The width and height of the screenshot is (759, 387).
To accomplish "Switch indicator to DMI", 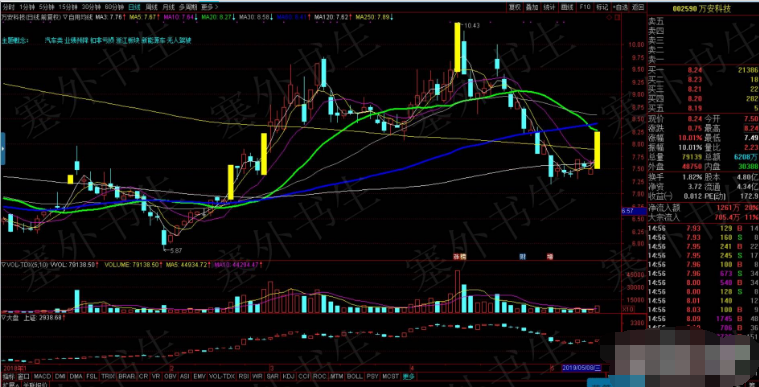I will pyautogui.click(x=60, y=376).
